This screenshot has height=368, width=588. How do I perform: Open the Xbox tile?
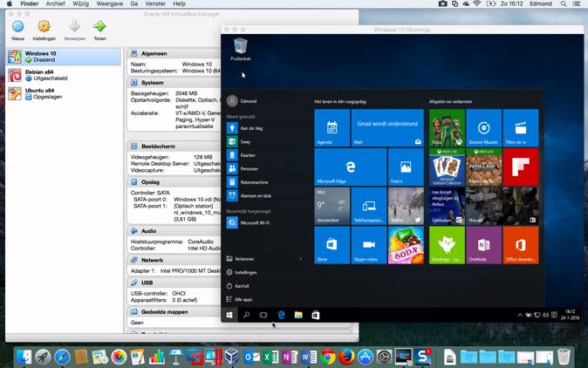pos(447,128)
